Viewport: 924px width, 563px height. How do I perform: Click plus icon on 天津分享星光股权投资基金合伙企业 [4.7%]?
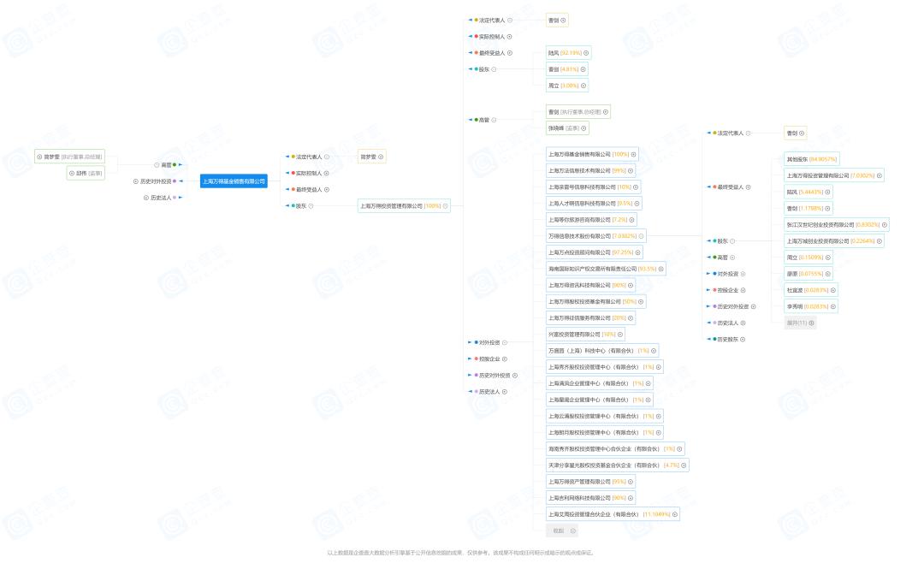tap(684, 465)
